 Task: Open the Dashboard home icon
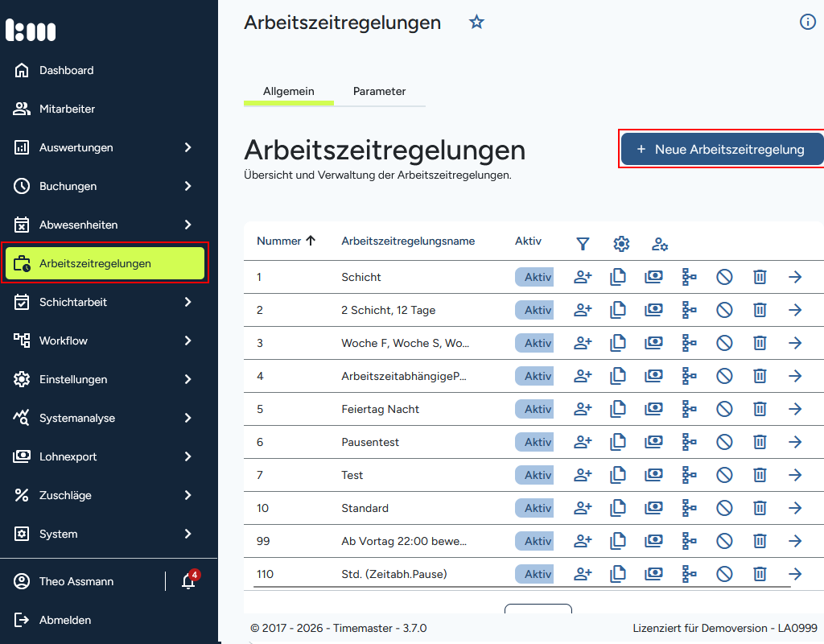(22, 70)
